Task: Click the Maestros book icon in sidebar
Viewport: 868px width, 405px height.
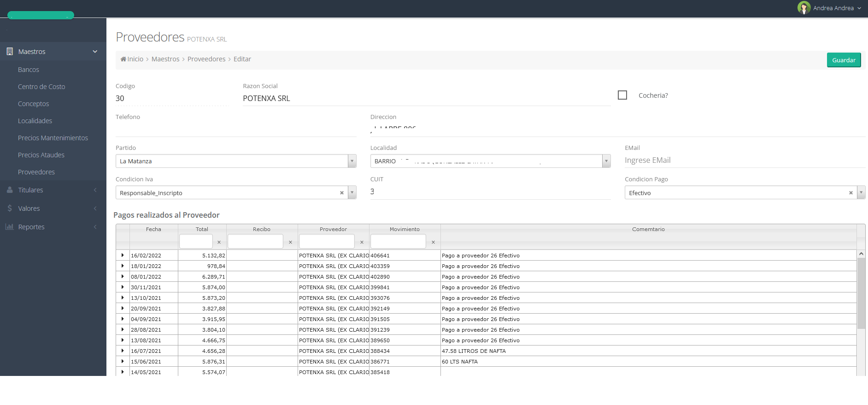Action: coord(10,52)
